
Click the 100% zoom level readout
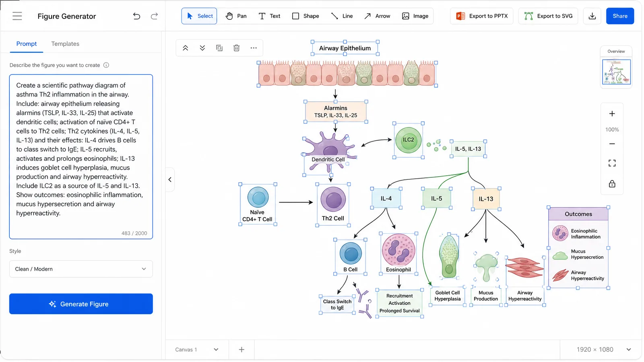coord(612,130)
